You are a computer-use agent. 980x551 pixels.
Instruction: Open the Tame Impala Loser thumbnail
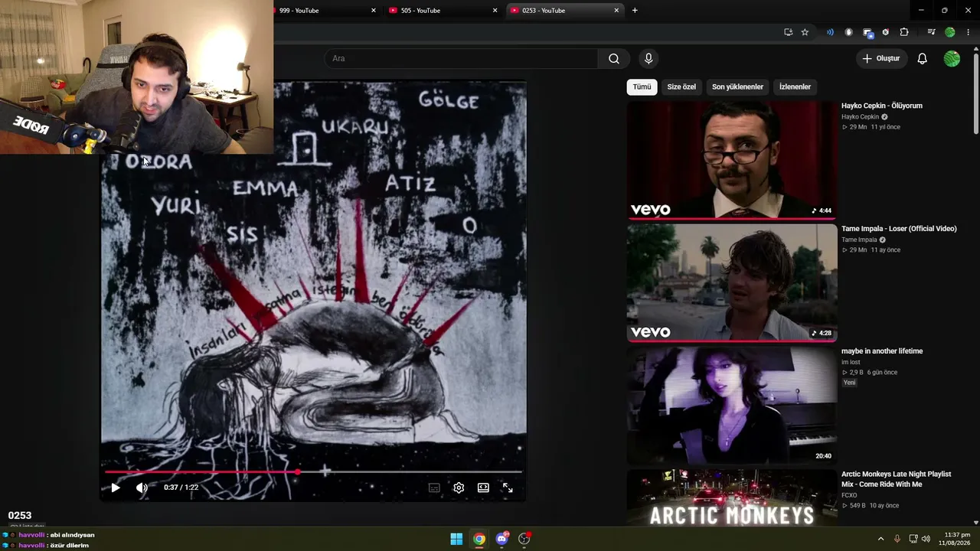click(732, 283)
